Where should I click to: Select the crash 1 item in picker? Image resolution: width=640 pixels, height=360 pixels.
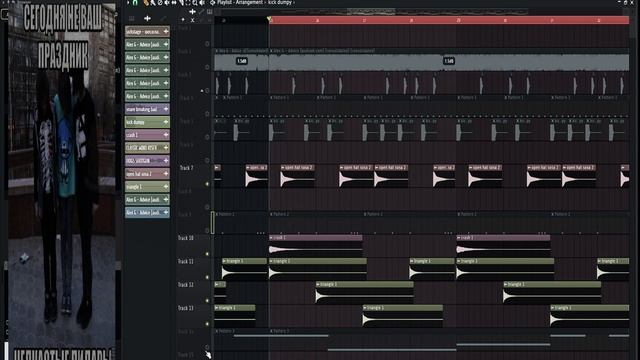pyautogui.click(x=147, y=135)
